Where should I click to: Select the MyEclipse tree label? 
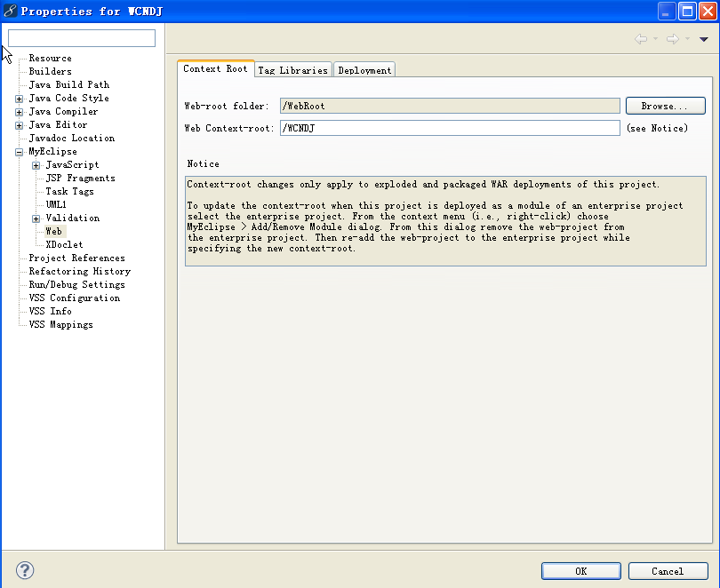click(52, 151)
